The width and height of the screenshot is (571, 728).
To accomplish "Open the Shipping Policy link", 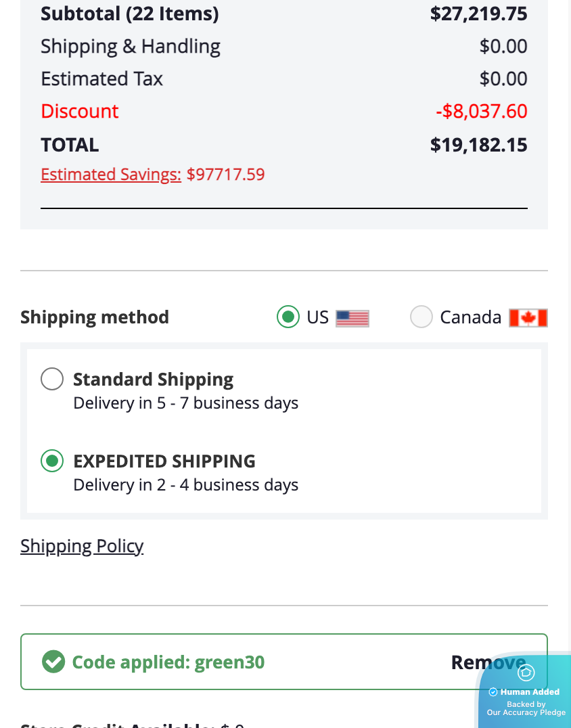I will coord(81,545).
